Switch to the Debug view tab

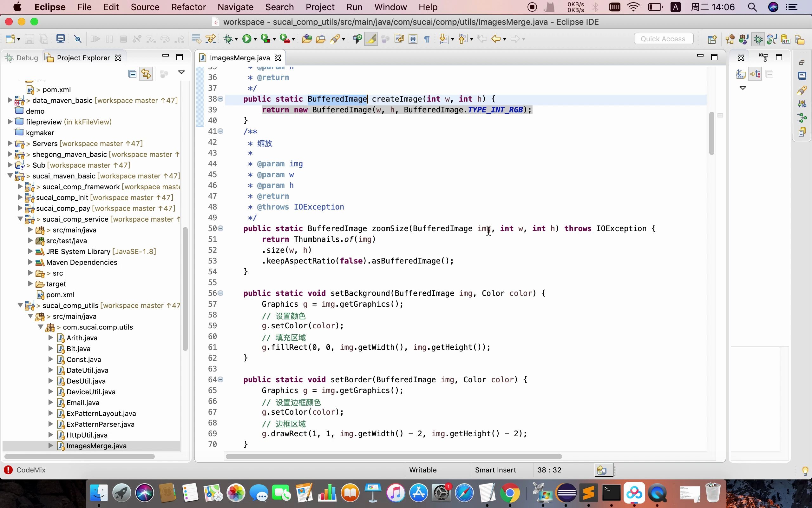coord(22,58)
